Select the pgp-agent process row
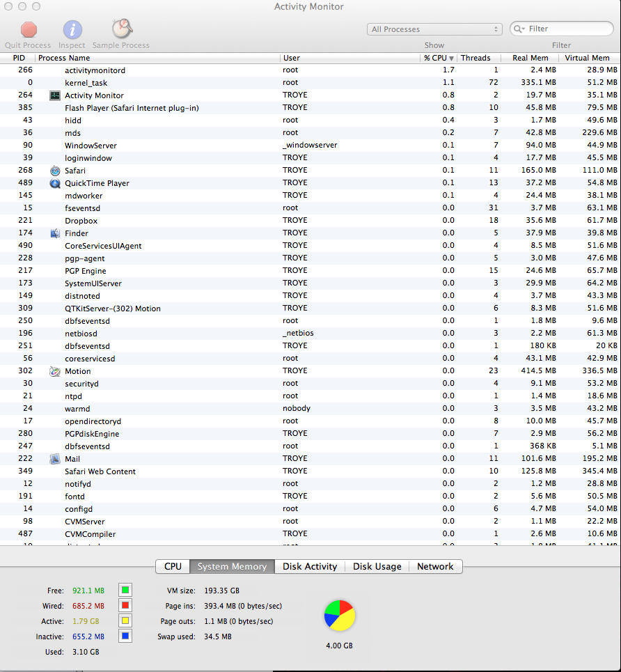The height and width of the screenshot is (672, 621). [310, 258]
